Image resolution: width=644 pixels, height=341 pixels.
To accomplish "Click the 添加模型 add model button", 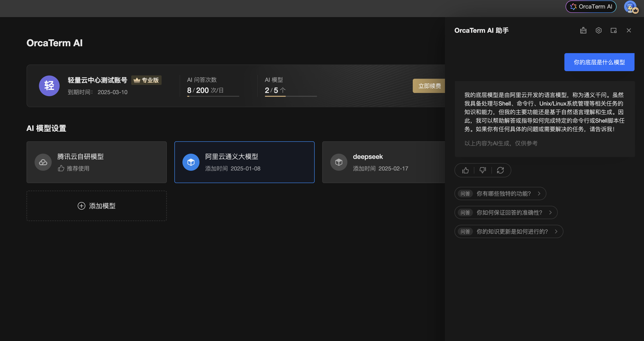I will [x=96, y=206].
